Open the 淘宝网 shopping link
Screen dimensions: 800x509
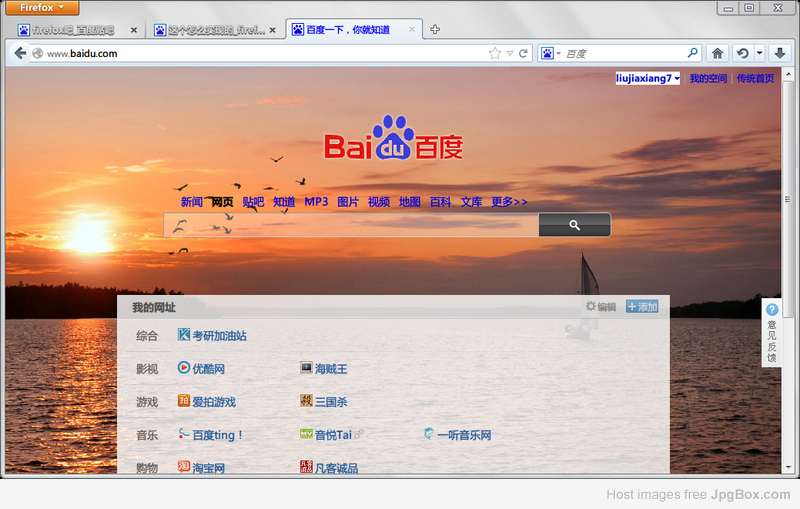point(208,468)
